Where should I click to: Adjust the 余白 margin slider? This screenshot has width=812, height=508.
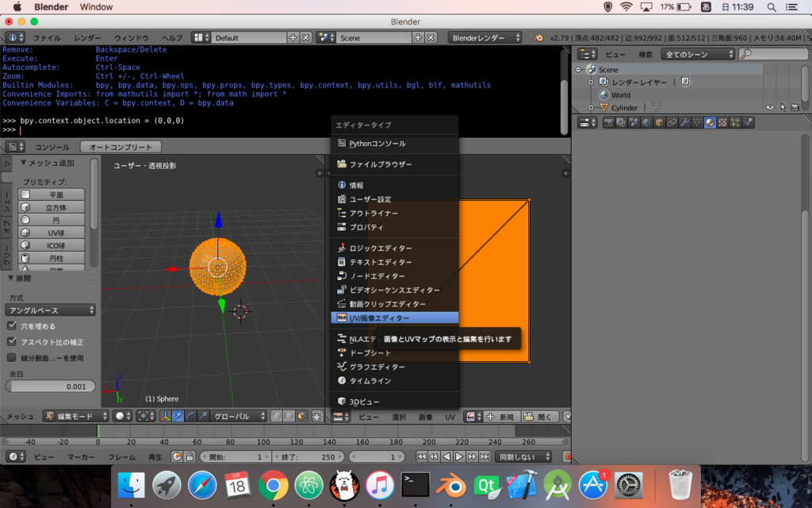[x=50, y=387]
